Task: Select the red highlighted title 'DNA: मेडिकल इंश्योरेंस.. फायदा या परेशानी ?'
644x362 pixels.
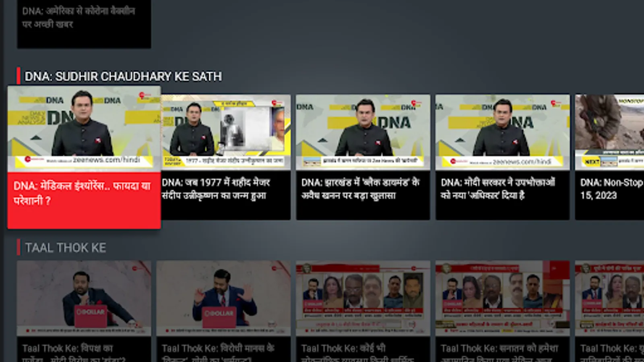Action: point(82,193)
